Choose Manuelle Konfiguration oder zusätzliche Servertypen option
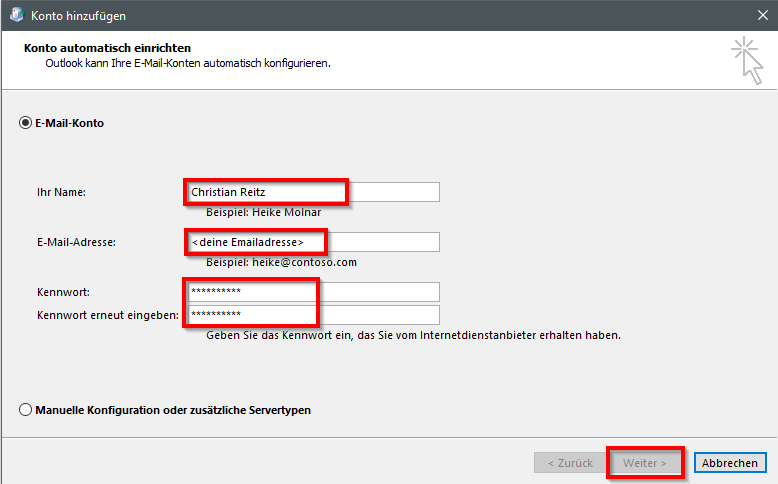This screenshot has height=484, width=778. (25, 410)
